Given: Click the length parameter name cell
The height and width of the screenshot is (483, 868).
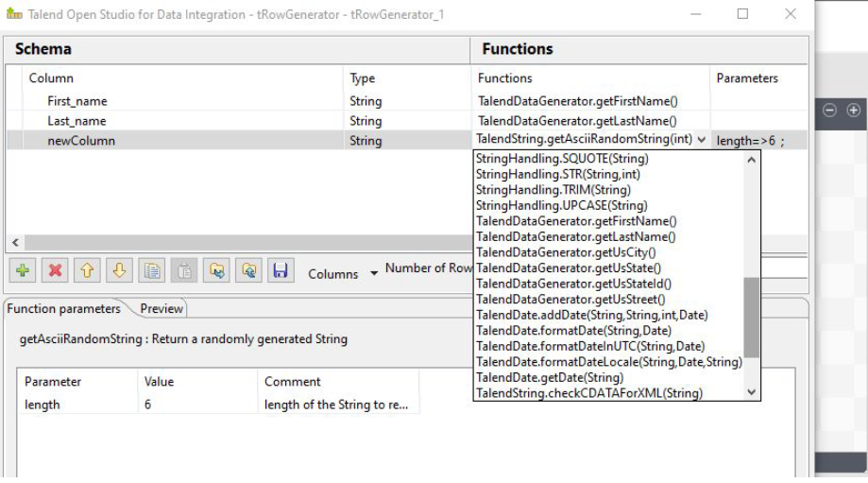Looking at the screenshot, I should (77, 405).
